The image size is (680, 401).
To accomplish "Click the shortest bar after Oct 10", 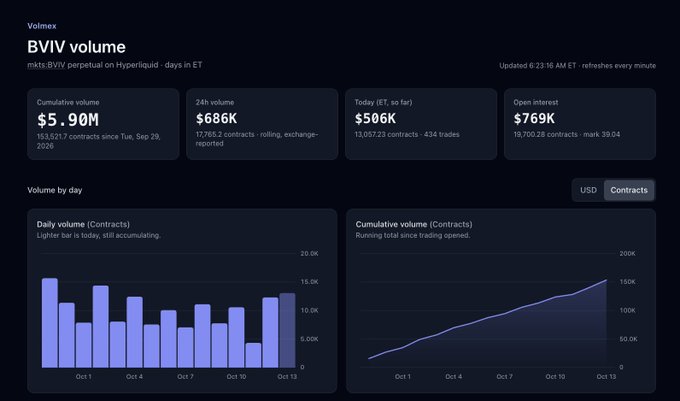I will pyautogui.click(x=253, y=355).
